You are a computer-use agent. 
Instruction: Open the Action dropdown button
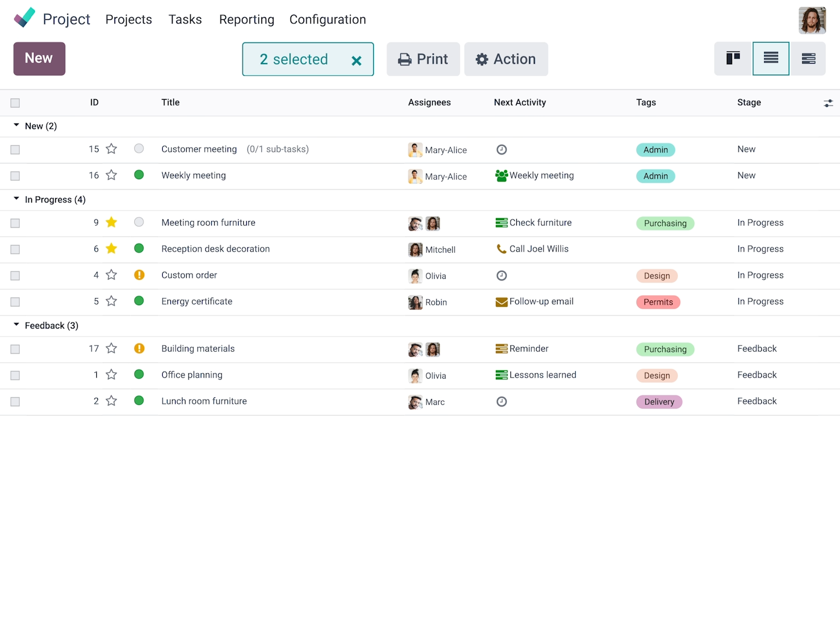click(x=506, y=59)
